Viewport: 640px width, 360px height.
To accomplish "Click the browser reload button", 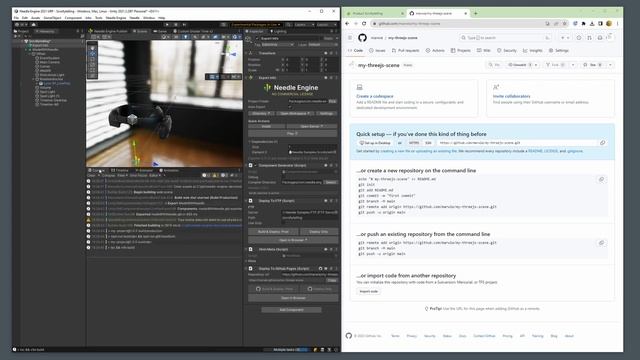I will point(364,24).
